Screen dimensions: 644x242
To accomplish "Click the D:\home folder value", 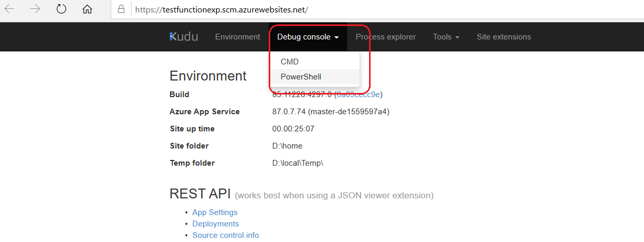I will [x=287, y=146].
